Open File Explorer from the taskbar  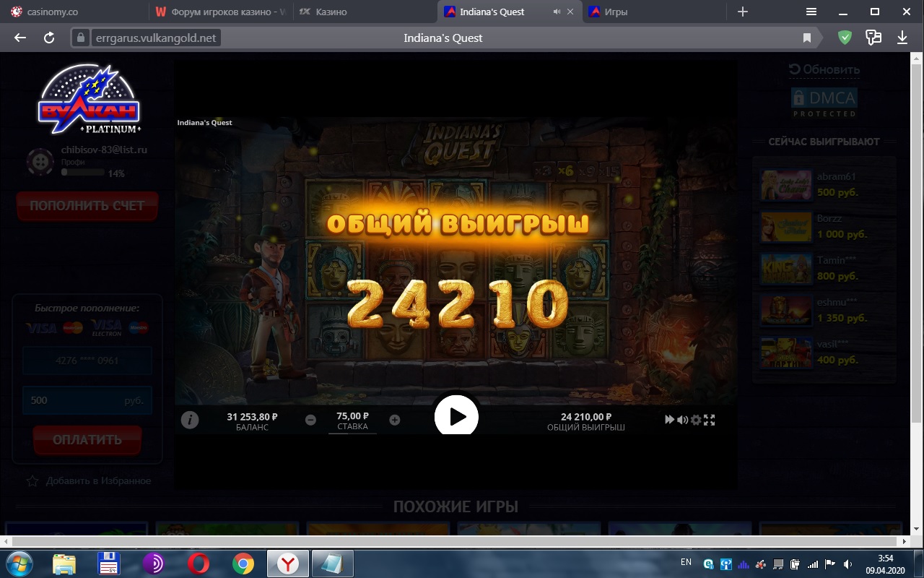coord(64,564)
